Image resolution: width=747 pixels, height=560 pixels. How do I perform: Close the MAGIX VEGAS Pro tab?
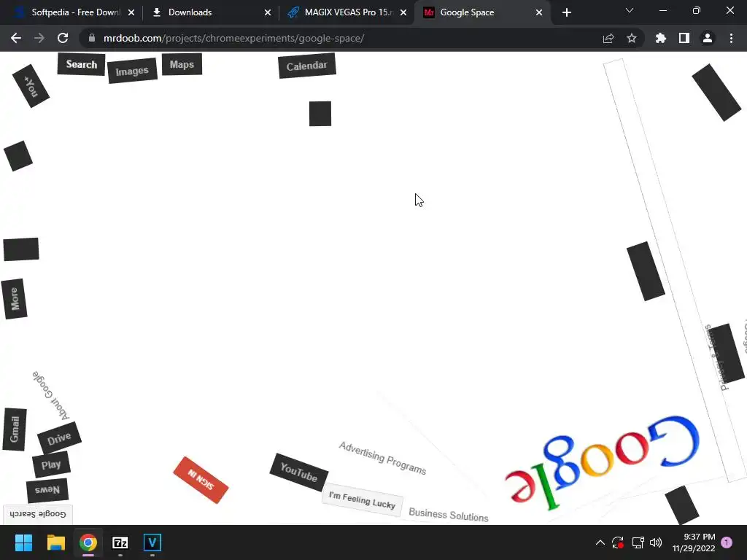point(403,12)
